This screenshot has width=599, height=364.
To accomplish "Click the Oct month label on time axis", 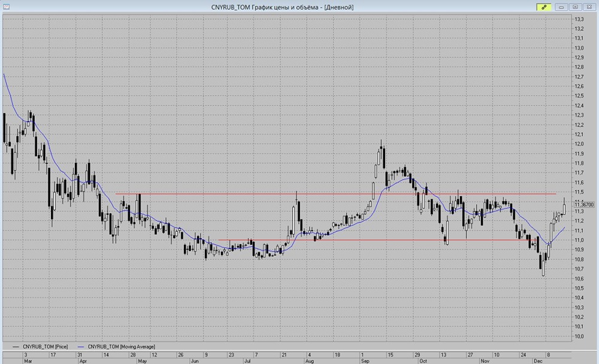I will (x=423, y=361).
